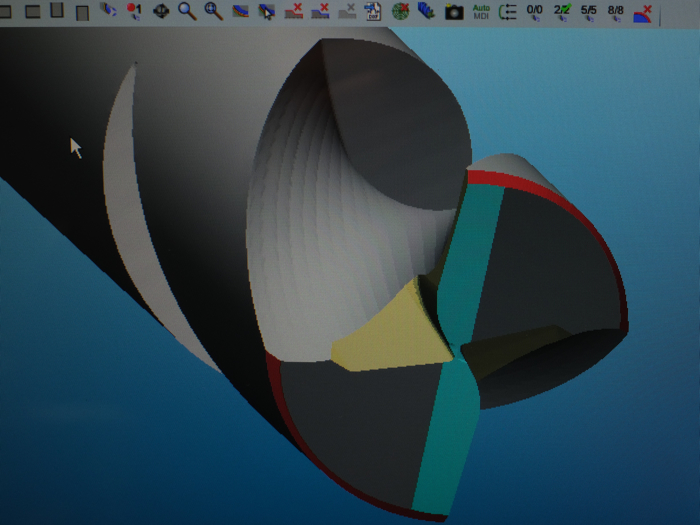Viewport: 700px width, 525px height.
Task: Click the stacked blue layers icon
Action: point(427,12)
